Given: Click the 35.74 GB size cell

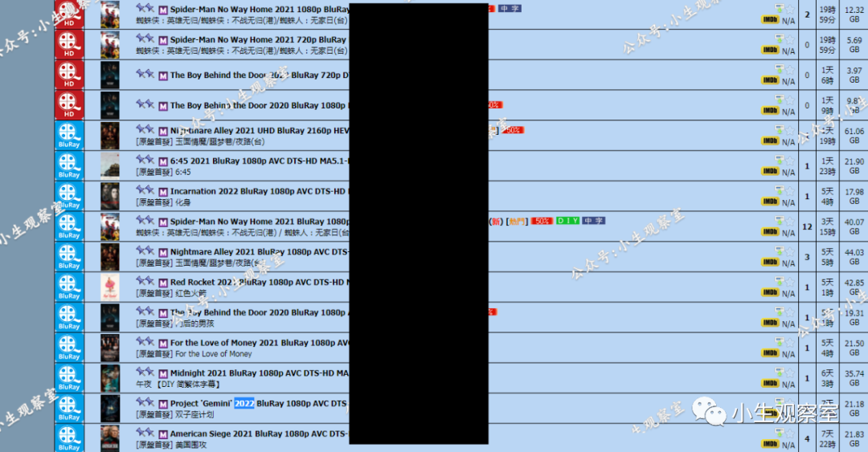Looking at the screenshot, I should 854,378.
